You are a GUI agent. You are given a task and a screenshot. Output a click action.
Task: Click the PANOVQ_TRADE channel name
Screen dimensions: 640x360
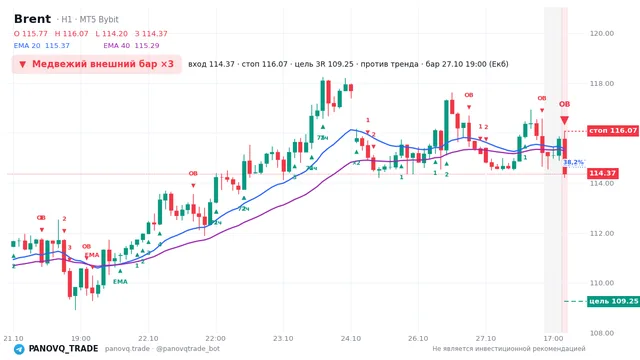(63, 349)
